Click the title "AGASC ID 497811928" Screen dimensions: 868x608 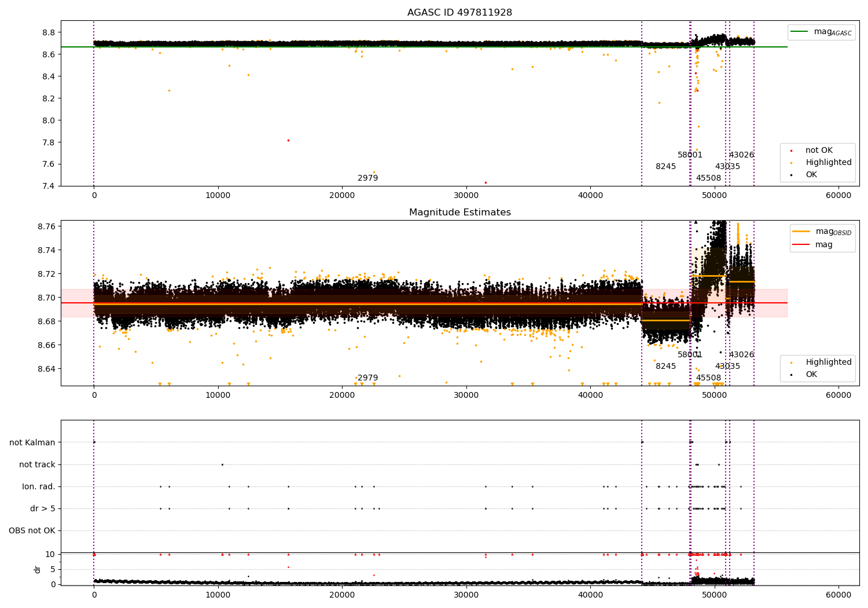(459, 13)
